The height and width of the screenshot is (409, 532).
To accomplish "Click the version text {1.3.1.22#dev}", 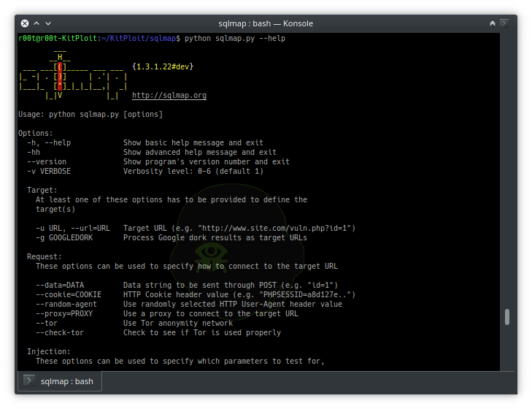I will (163, 66).
